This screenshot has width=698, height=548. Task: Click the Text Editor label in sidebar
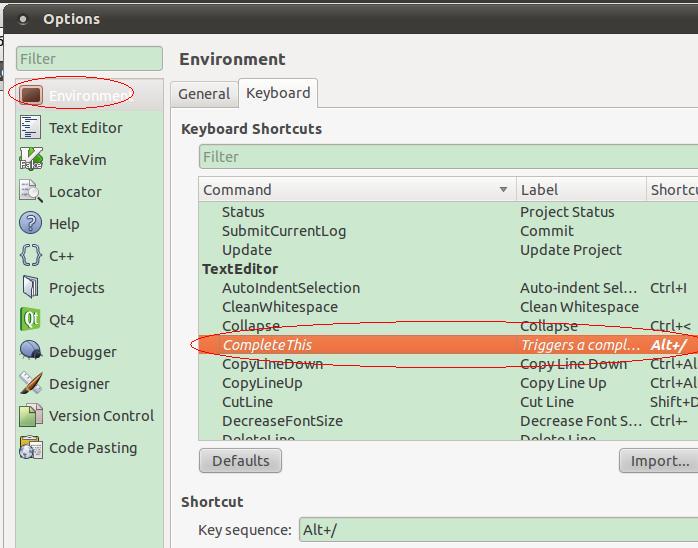click(85, 128)
